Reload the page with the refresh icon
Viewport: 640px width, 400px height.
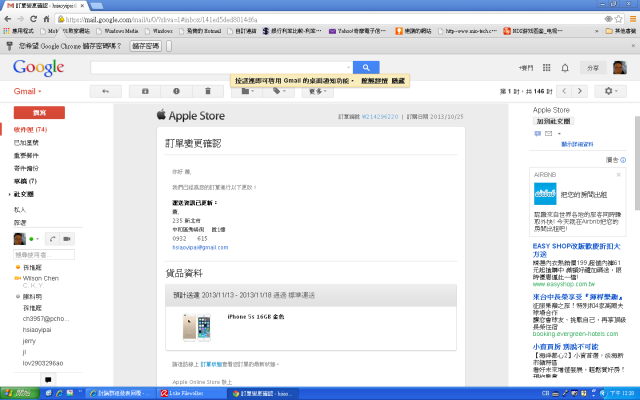coord(33,19)
